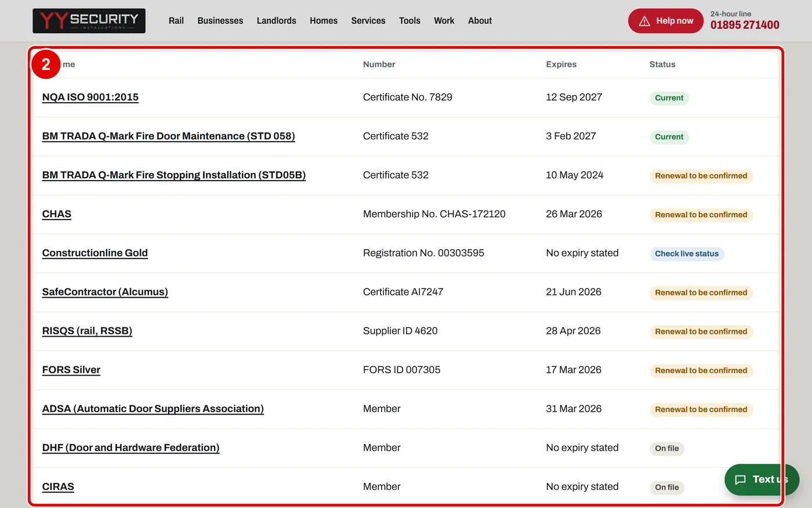Click the 3 Feb 2027 expiry date
The width and height of the screenshot is (812, 508).
(571, 136)
